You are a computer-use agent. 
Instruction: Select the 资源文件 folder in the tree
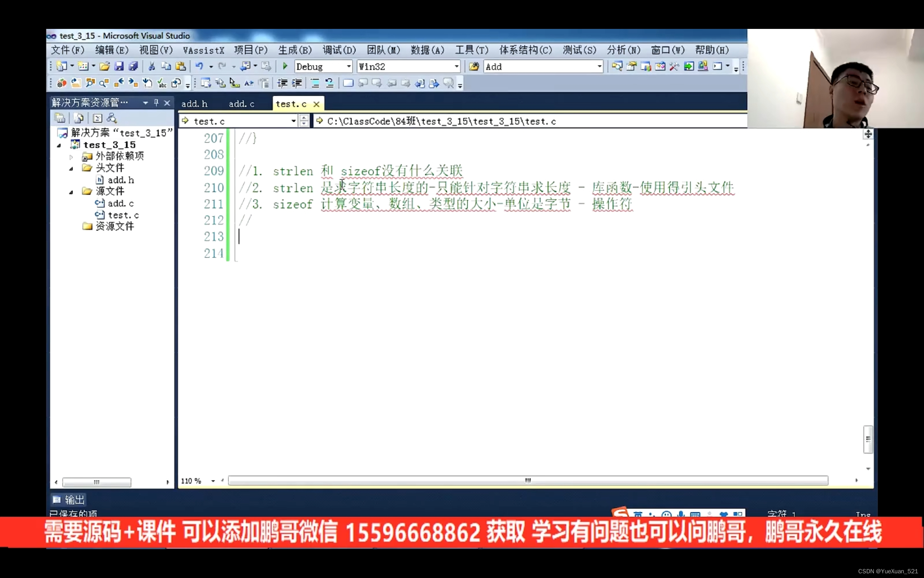[115, 226]
